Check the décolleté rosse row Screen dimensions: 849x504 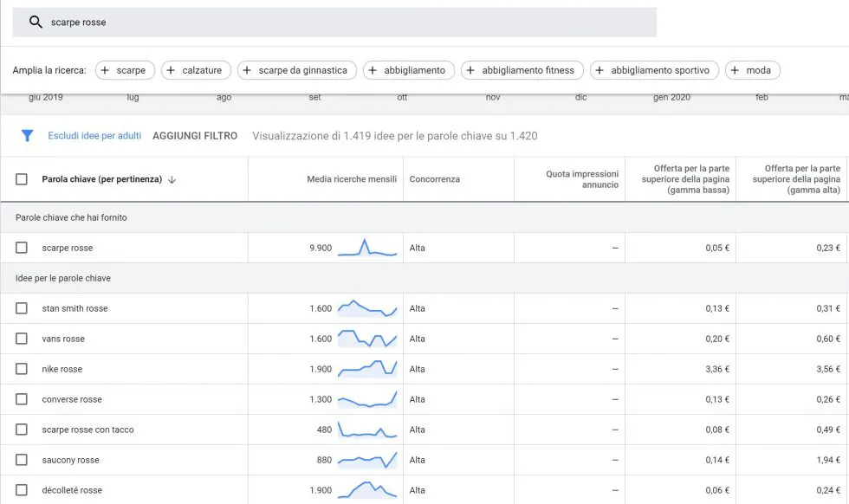tap(22, 490)
